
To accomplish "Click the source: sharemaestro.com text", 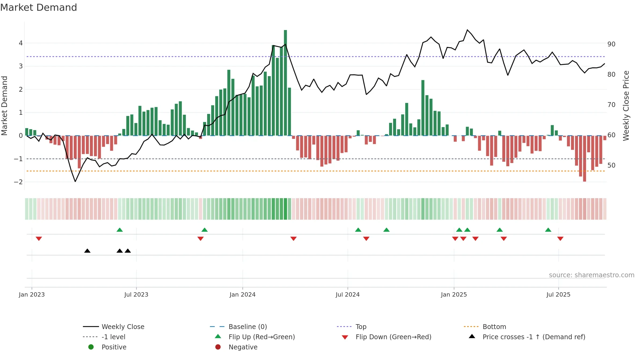I will (592, 275).
